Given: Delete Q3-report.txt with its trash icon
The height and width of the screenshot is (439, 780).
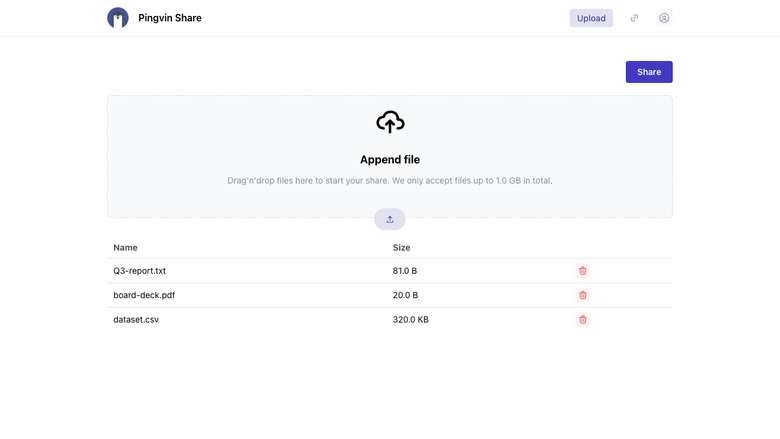Looking at the screenshot, I should click(x=583, y=271).
